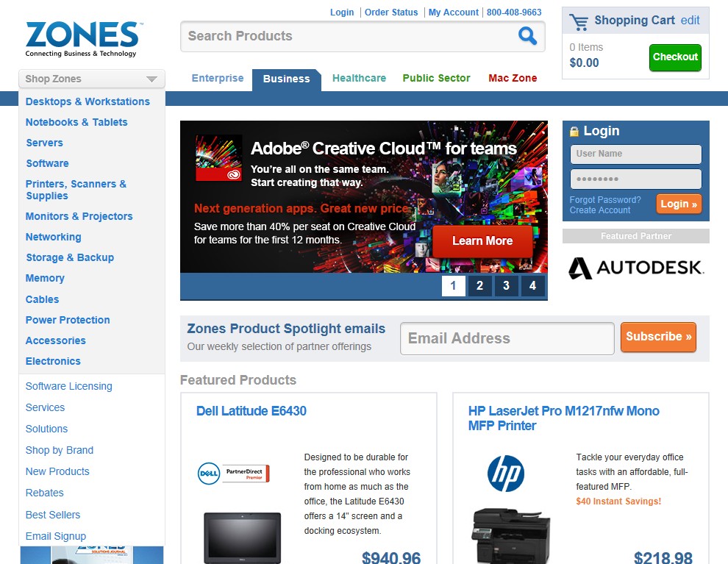Open the Dell Latitude E6430 product title
Screen dimensions: 728x564
(x=251, y=411)
